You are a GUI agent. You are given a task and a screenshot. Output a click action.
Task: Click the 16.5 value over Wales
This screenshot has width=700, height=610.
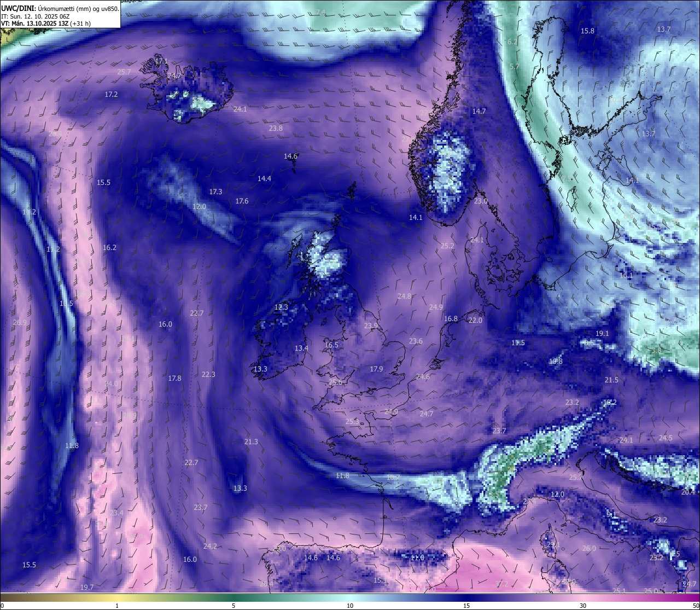331,345
